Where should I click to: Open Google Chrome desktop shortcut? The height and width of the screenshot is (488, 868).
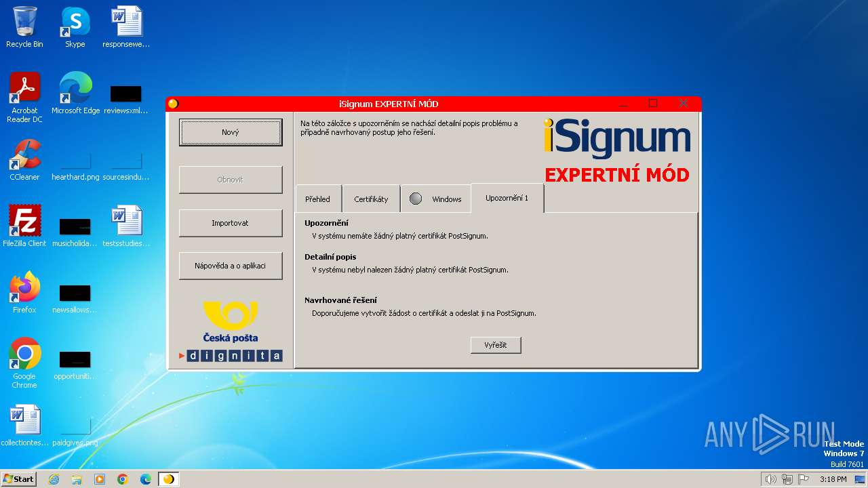pyautogui.click(x=24, y=363)
